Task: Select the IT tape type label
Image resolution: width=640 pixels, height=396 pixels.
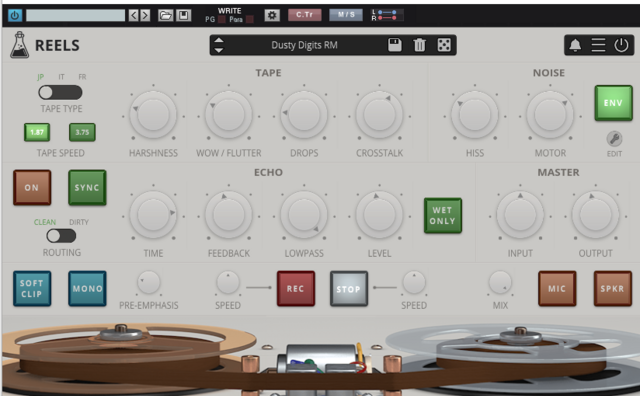Action: click(x=61, y=77)
